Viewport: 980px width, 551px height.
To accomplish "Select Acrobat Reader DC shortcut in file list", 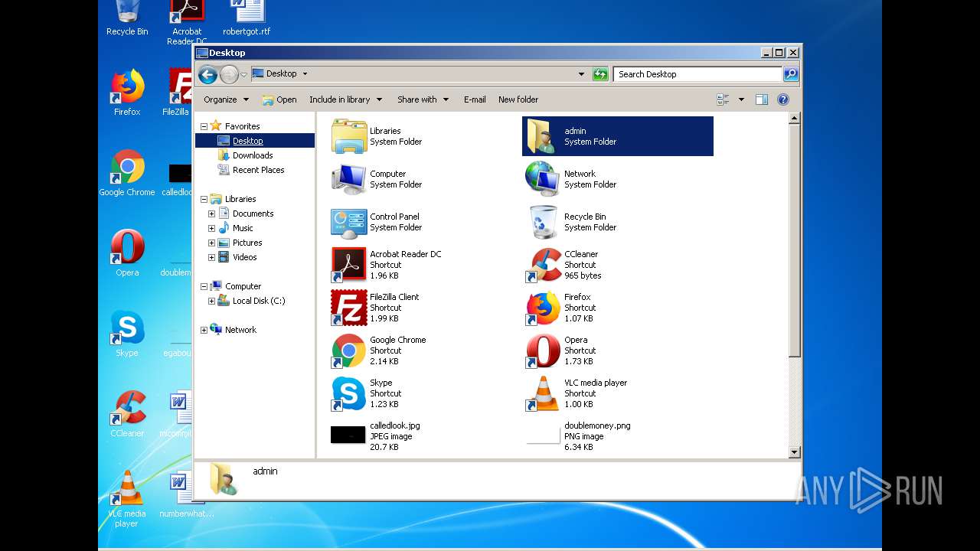I will click(x=349, y=265).
